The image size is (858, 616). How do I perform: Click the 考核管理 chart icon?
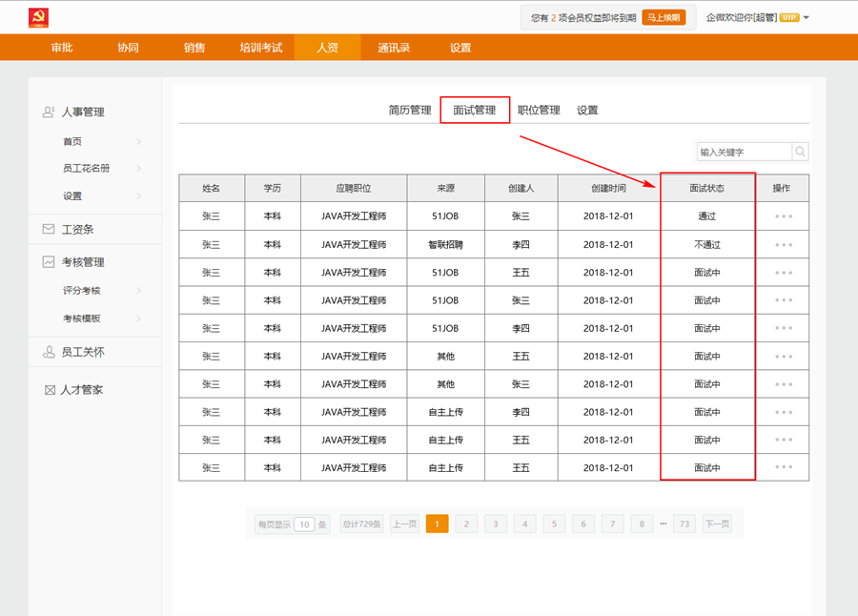pos(49,262)
